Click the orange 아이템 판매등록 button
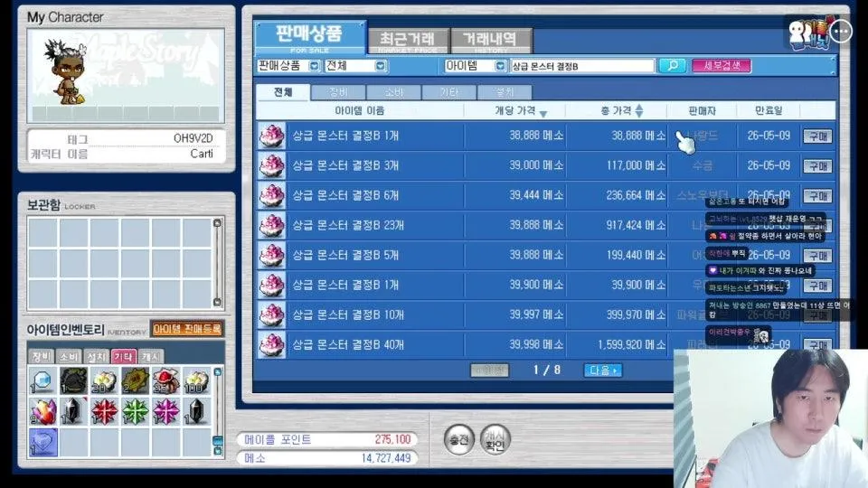 [187, 329]
